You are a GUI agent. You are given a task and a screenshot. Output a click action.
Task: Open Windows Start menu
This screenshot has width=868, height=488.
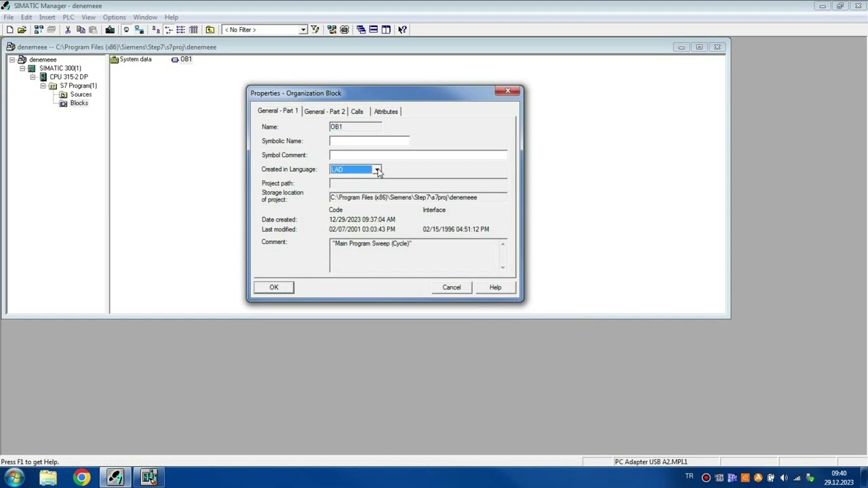coord(14,478)
